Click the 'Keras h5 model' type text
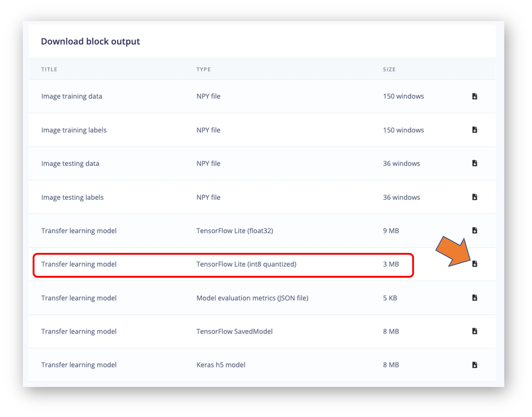Screen dimensions: 532x417 (221, 365)
